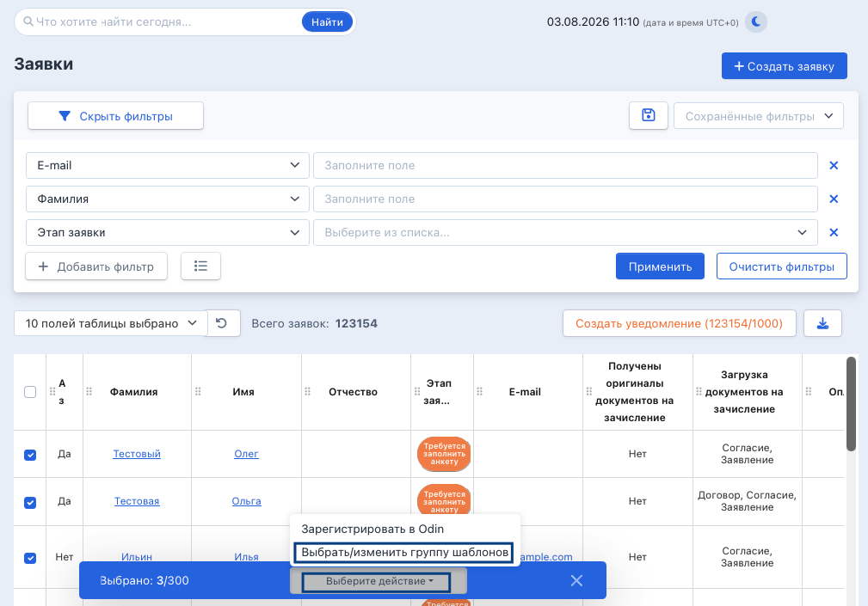Image resolution: width=868 pixels, height=606 pixels.
Task: Open the Ольга name link
Action: coord(246,501)
